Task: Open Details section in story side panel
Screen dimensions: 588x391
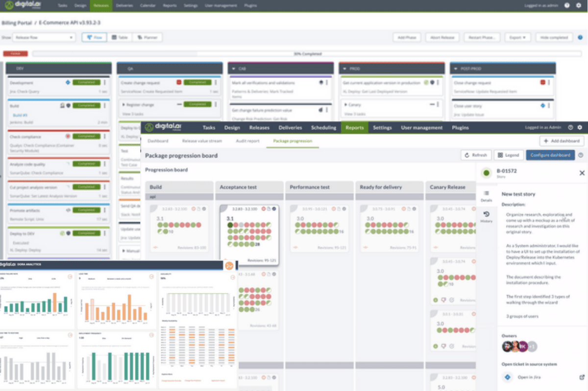Action: click(x=486, y=197)
